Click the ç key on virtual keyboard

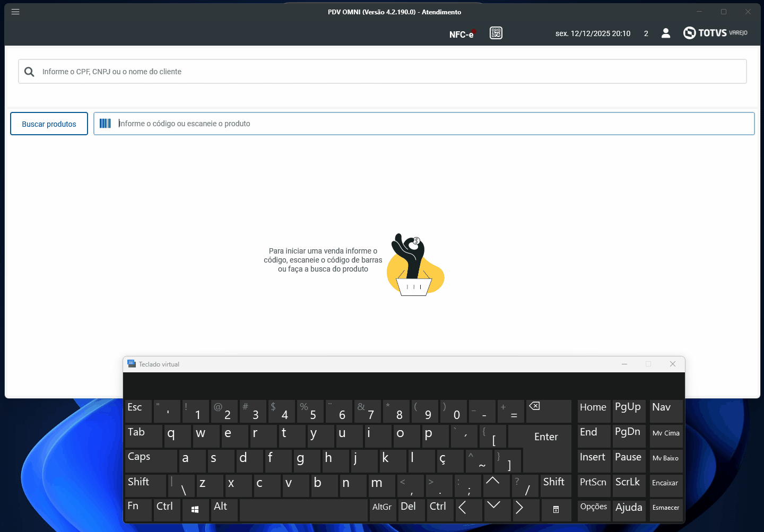pos(450,461)
